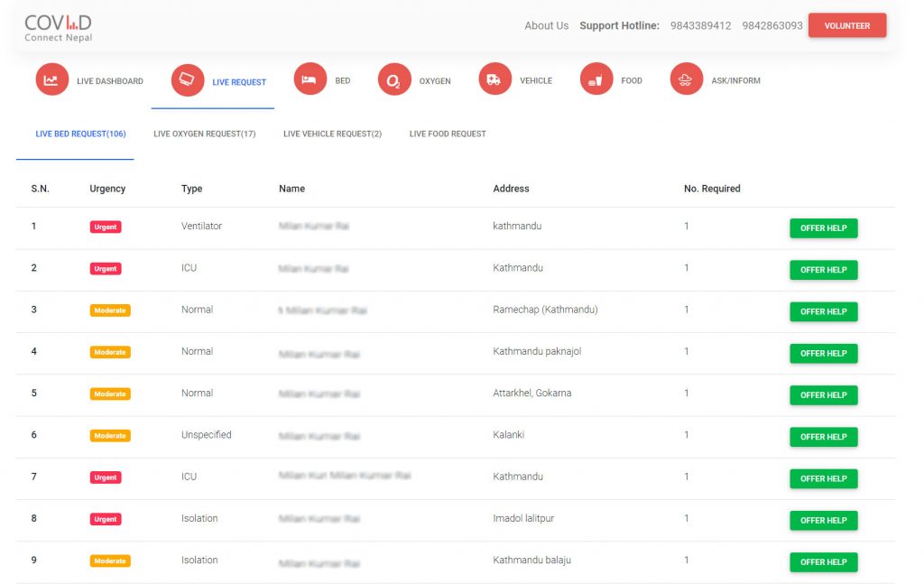Click Offer Help for Imadol lalitpur row
924x584 pixels.
point(823,521)
